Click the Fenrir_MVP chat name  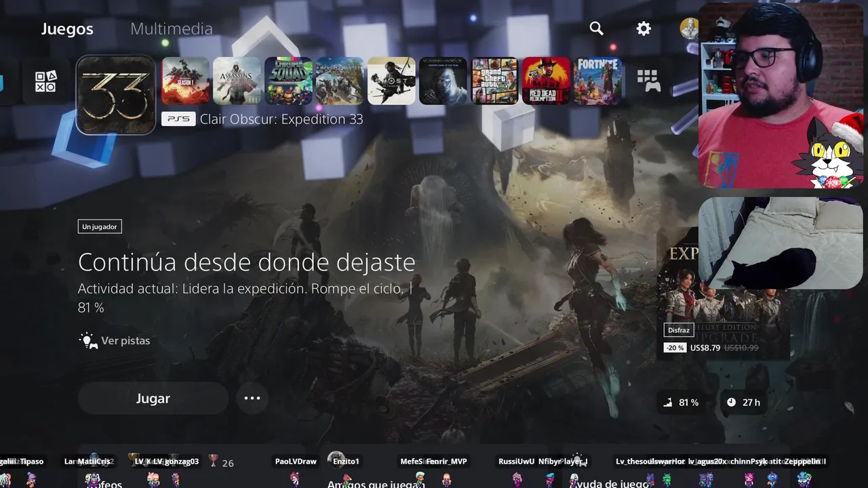tap(447, 462)
